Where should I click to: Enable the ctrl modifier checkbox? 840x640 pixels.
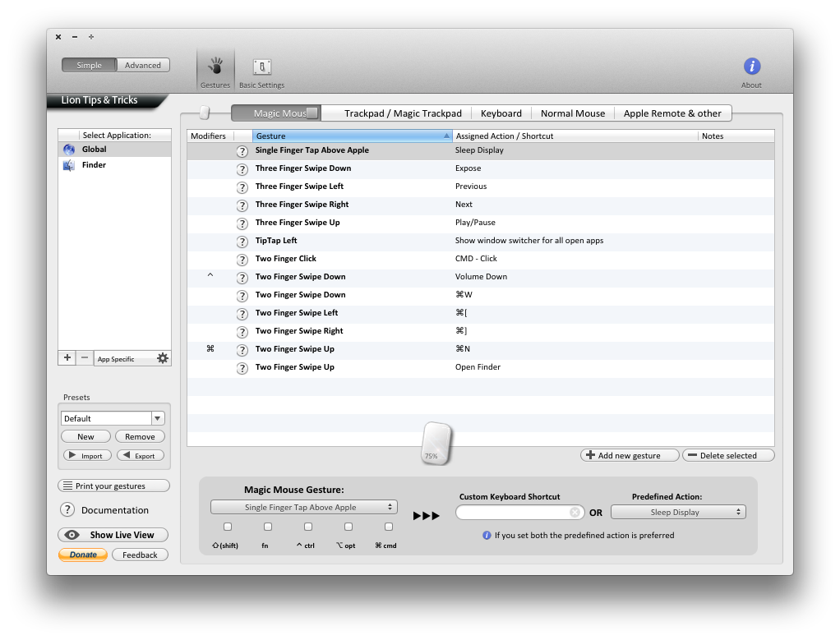pyautogui.click(x=308, y=527)
